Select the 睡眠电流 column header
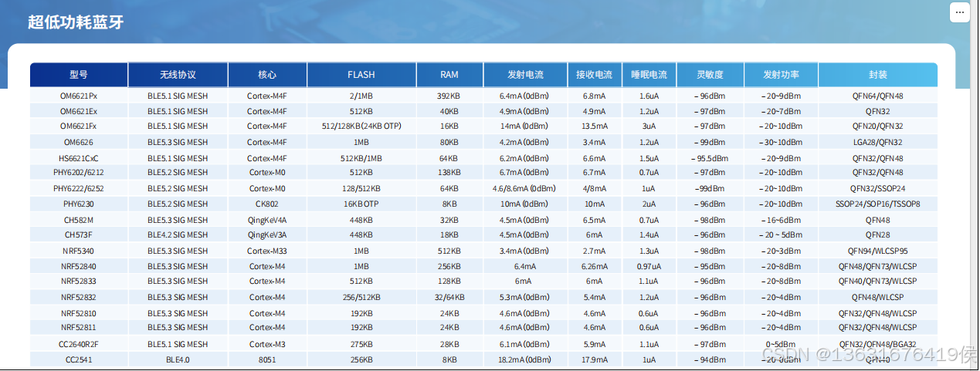 (649, 75)
